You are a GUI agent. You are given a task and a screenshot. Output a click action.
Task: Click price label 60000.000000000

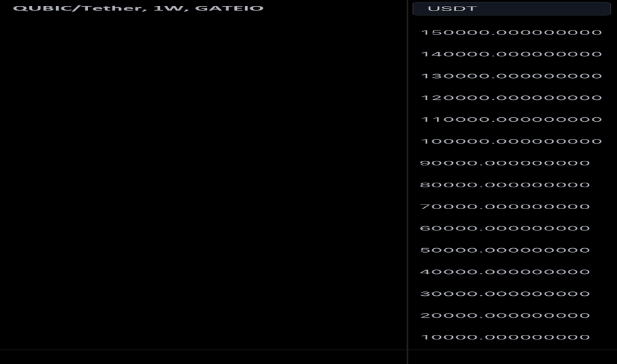(x=505, y=228)
